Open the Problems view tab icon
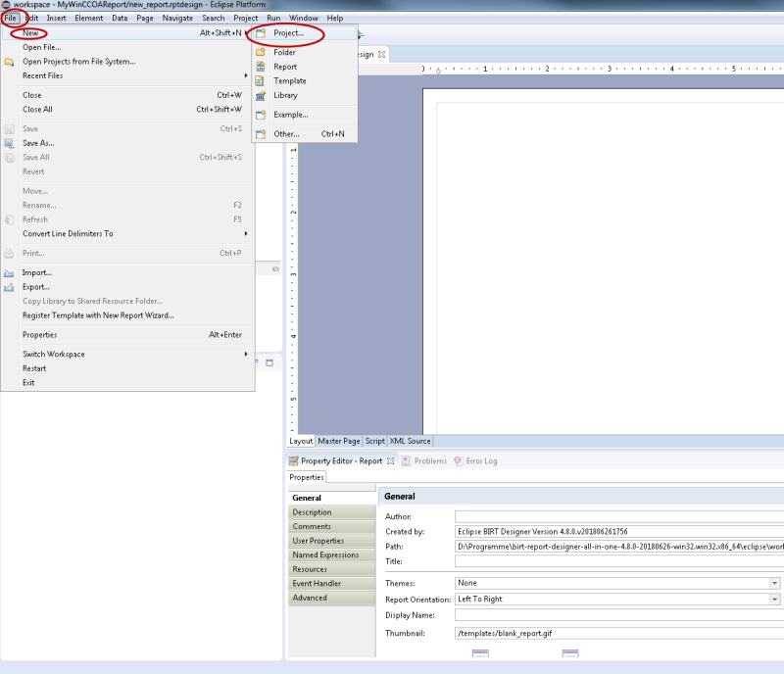The width and height of the screenshot is (784, 674). [407, 460]
